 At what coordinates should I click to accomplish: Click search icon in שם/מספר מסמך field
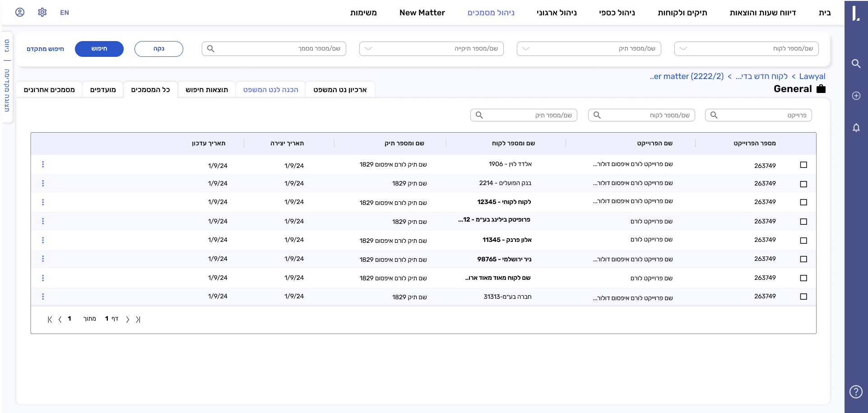tap(210, 49)
